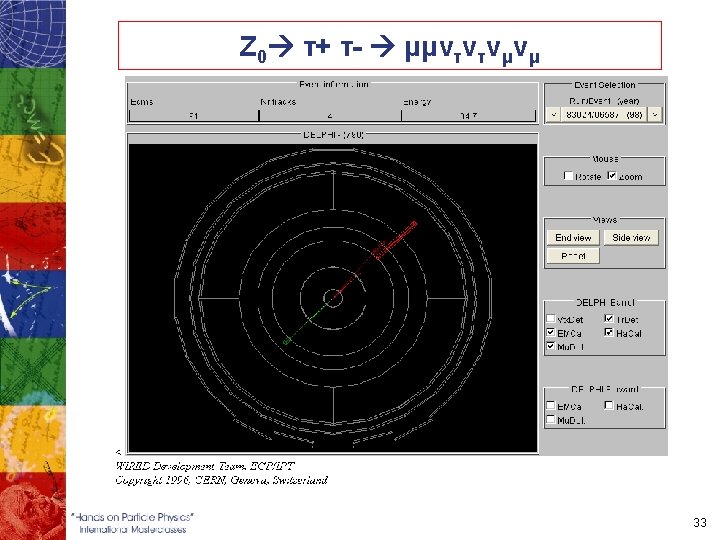
Task: Click the Energy value field
Action: coord(468,115)
